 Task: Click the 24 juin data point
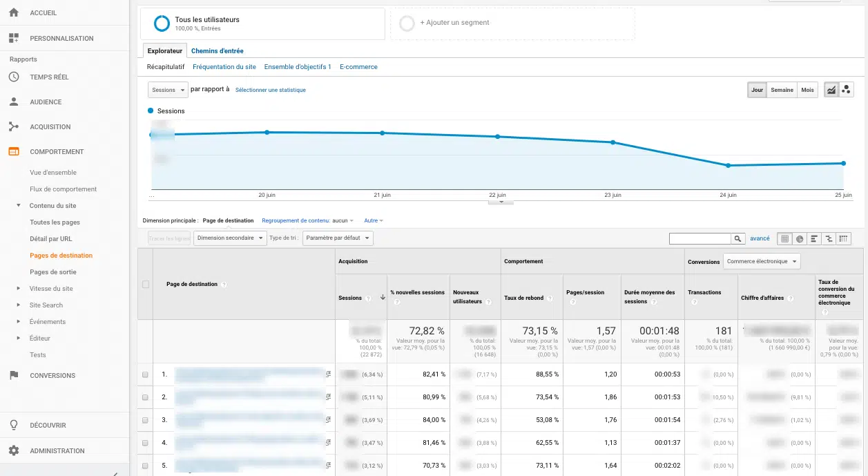(728, 166)
